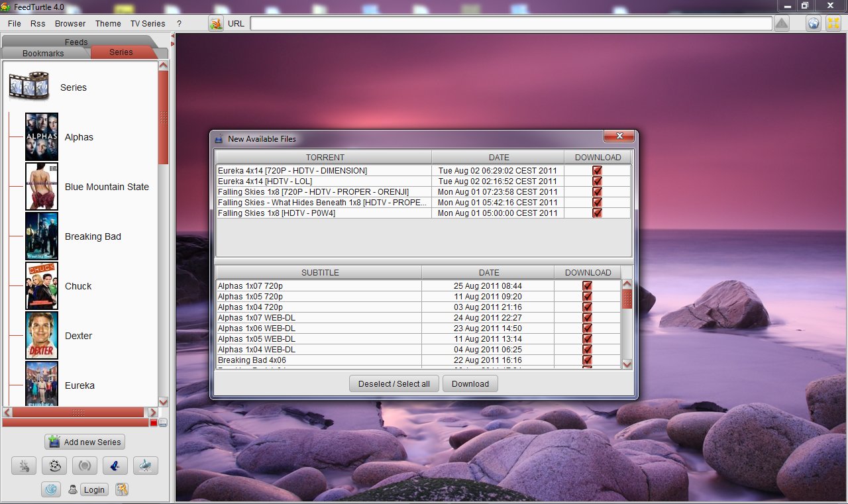Click the Download button
The width and height of the screenshot is (848, 504).
[470, 383]
